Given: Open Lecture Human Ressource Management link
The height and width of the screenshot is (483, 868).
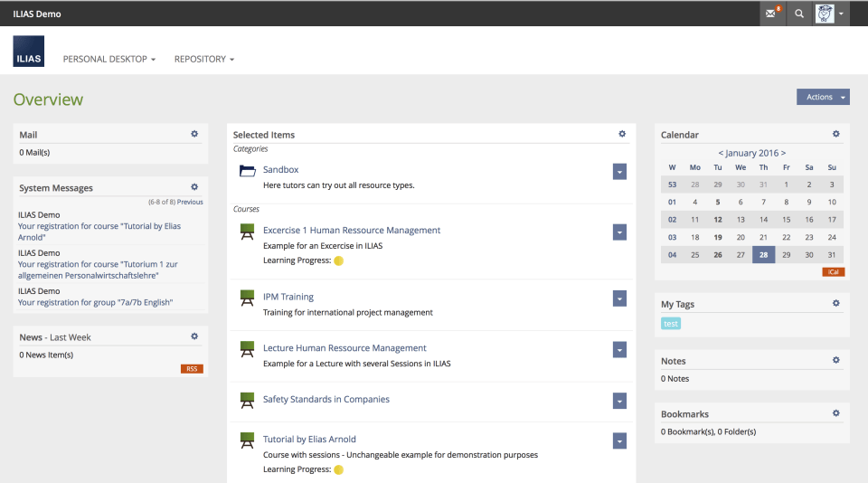Looking at the screenshot, I should 344,348.
